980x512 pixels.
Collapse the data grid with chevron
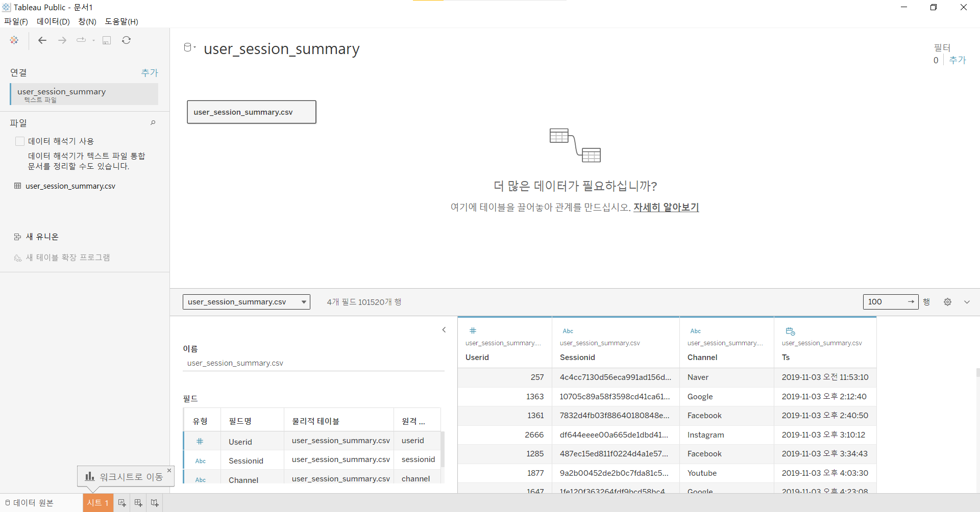(967, 302)
